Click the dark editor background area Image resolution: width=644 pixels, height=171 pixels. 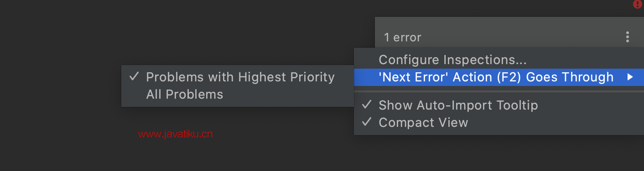pos(182,32)
